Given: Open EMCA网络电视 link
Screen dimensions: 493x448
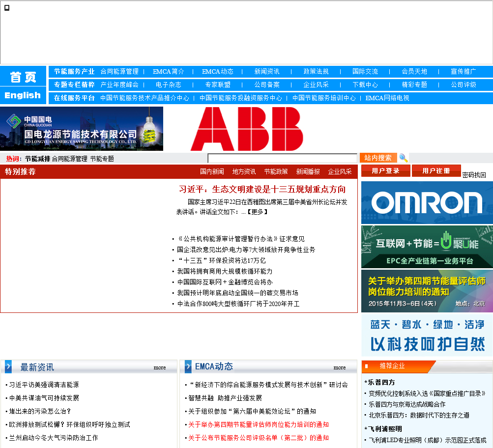Looking at the screenshot, I should click(x=387, y=98).
